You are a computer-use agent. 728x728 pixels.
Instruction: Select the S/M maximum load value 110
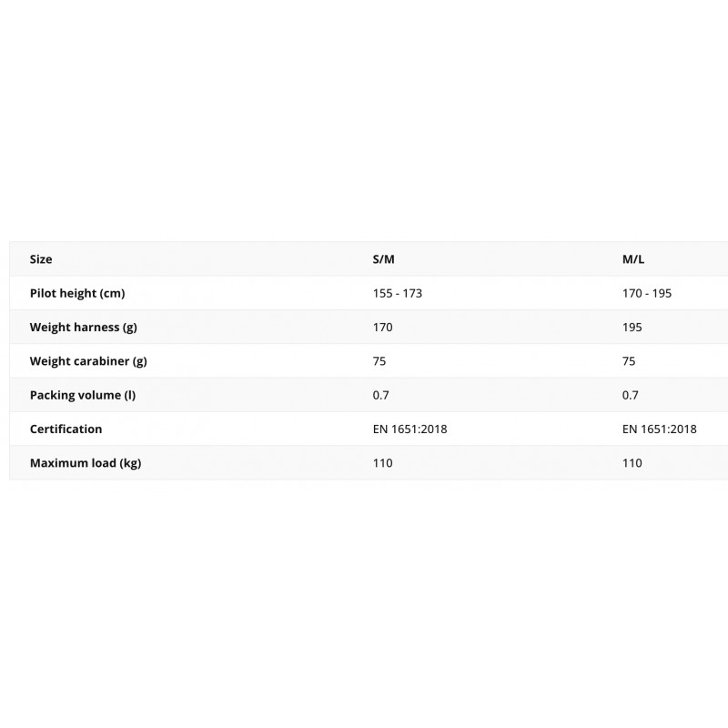click(x=383, y=463)
